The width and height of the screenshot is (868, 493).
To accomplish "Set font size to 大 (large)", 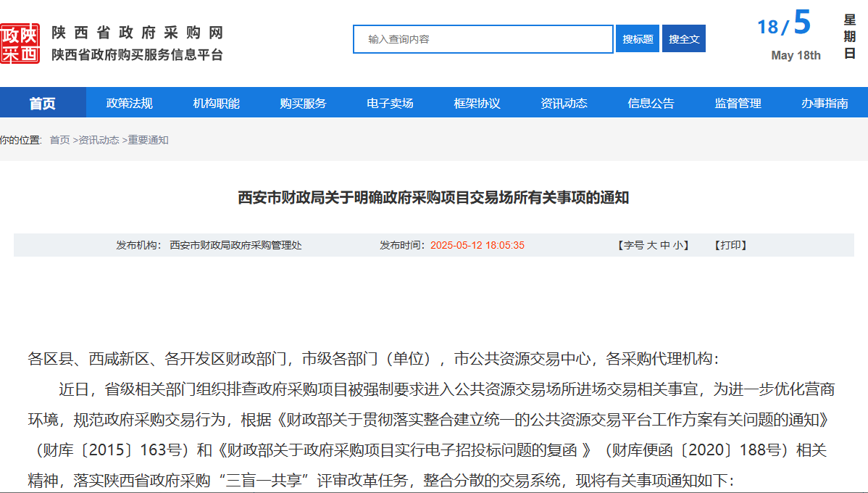I will pos(651,246).
